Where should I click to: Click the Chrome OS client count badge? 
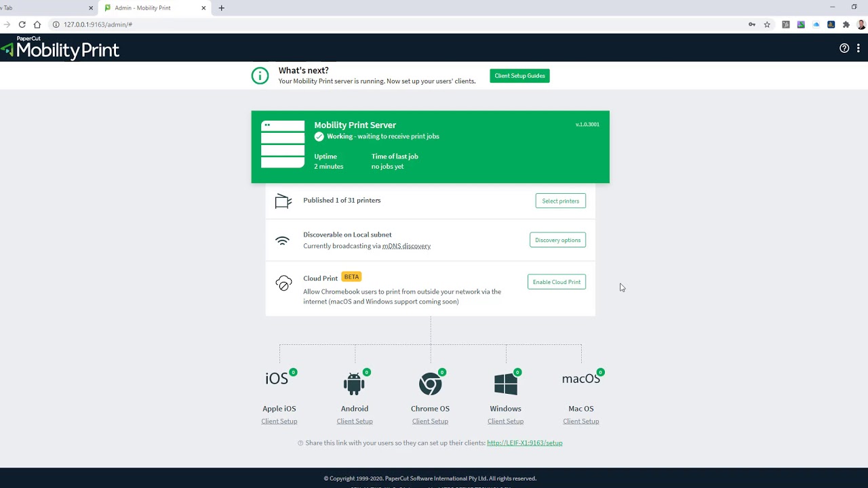(442, 372)
